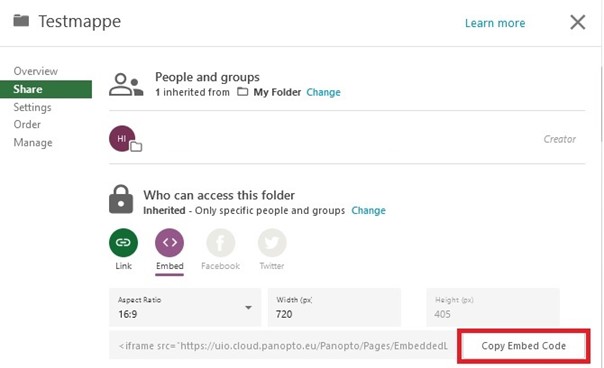Screen dimensions: 604x368
Task: Open the Learn more link
Action: click(495, 23)
